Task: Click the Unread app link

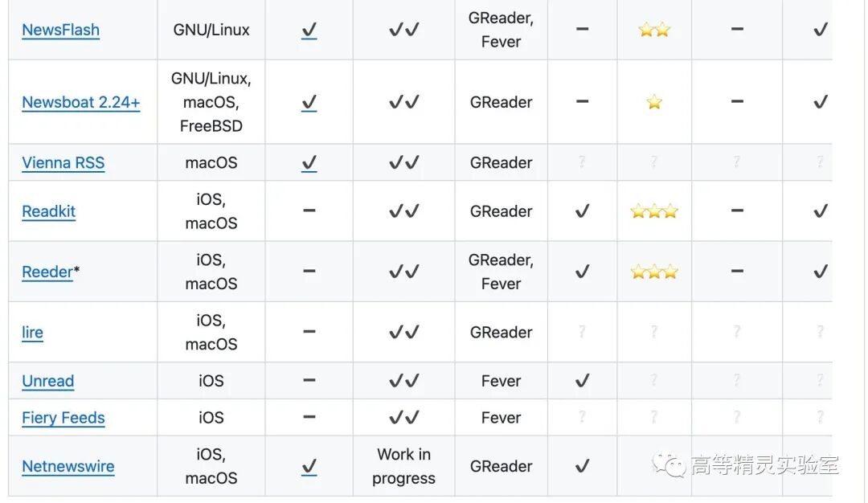Action: (47, 381)
